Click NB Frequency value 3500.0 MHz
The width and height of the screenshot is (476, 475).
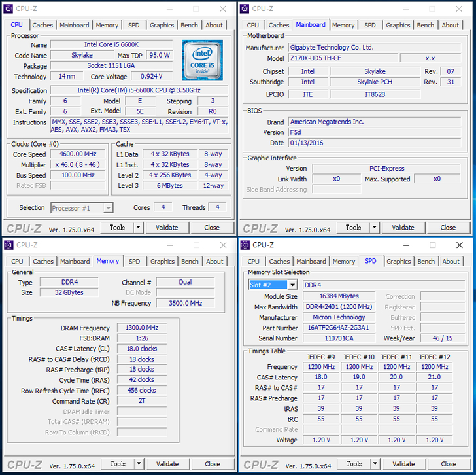pos(186,303)
